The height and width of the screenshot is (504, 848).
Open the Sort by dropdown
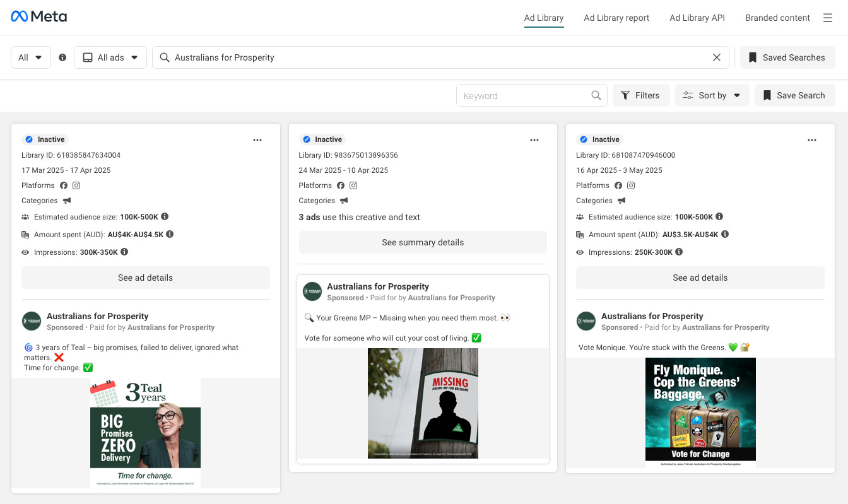(712, 95)
